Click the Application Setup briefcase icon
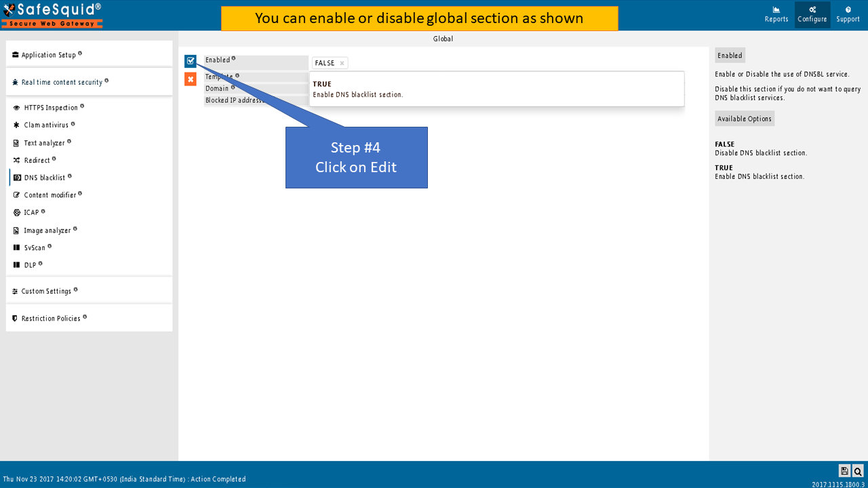Screen dimensions: 868x488 point(15,55)
